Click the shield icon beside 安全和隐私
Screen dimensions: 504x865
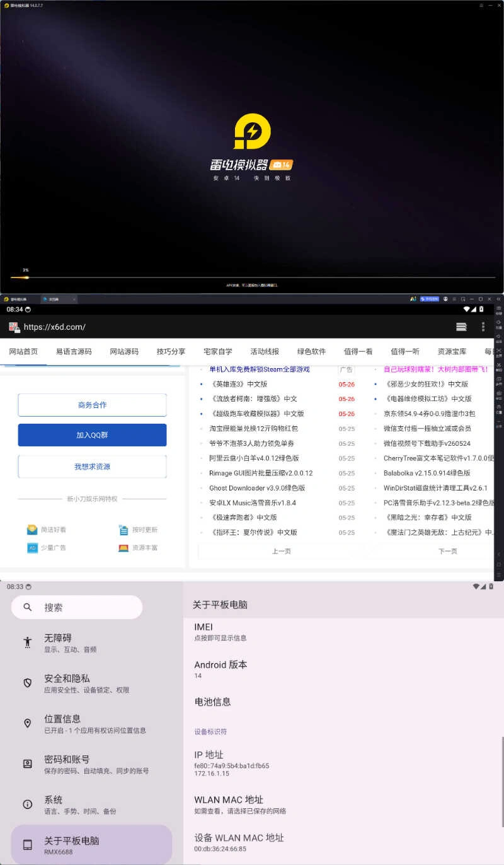[x=27, y=683]
